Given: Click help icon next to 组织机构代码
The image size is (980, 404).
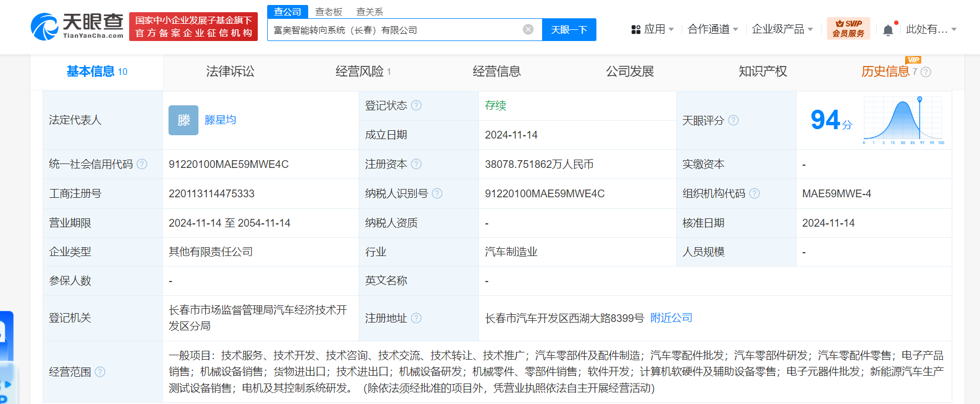Looking at the screenshot, I should tap(754, 193).
